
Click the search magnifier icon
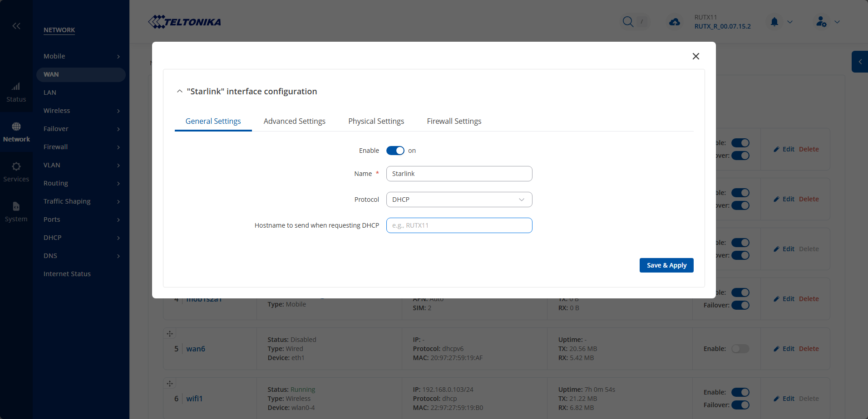click(628, 22)
